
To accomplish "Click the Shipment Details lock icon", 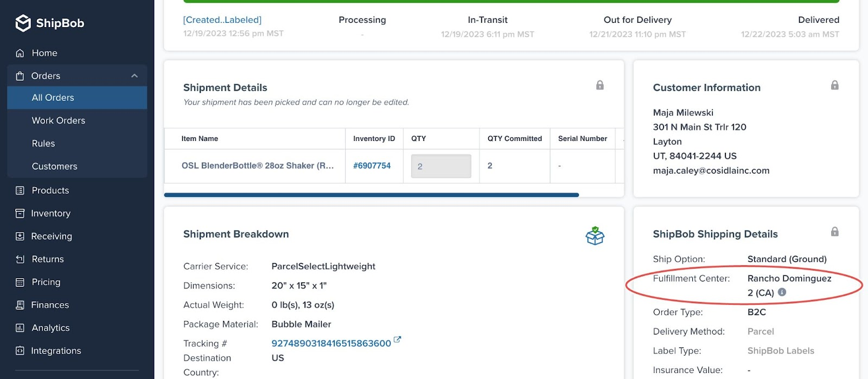I will tap(600, 85).
